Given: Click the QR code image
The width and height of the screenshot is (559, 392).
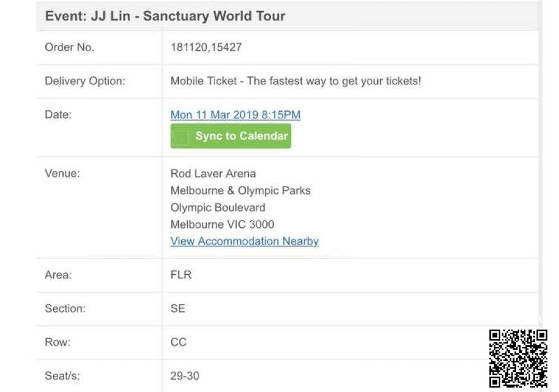Looking at the screenshot, I should pyautogui.click(x=518, y=358).
